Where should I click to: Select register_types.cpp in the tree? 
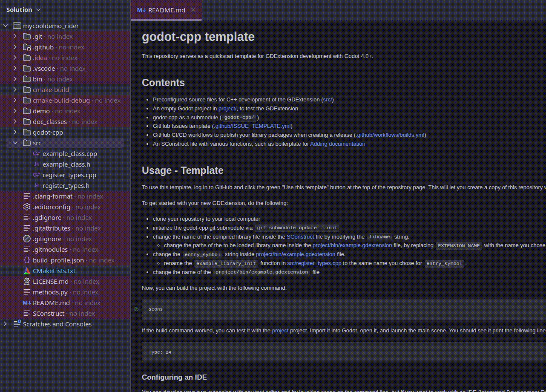pos(69,175)
